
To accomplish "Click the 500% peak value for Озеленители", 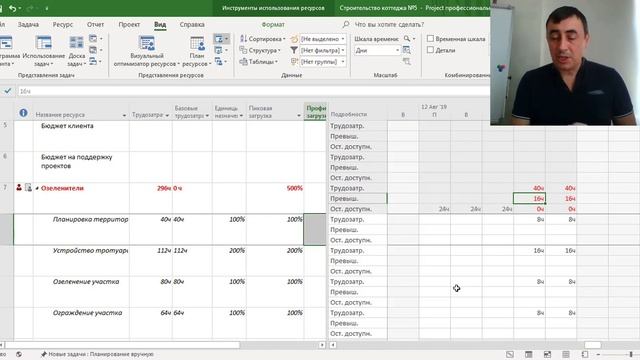I will (295, 188).
